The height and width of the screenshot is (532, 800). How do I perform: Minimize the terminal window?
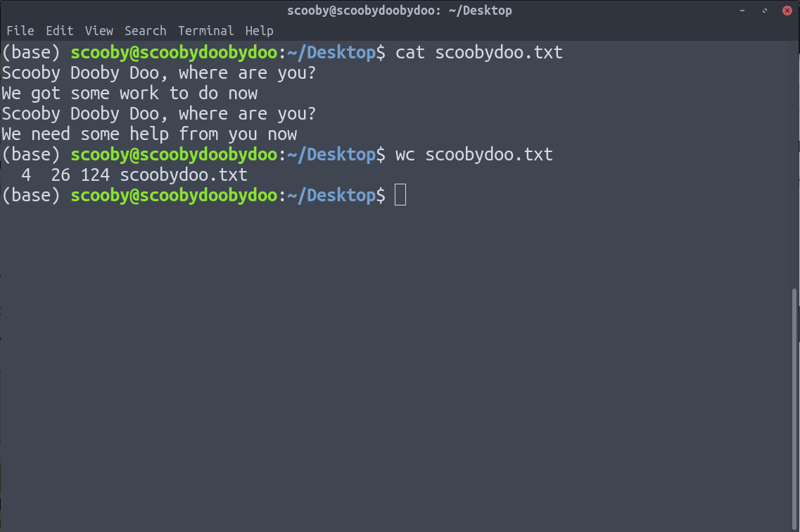[742, 11]
